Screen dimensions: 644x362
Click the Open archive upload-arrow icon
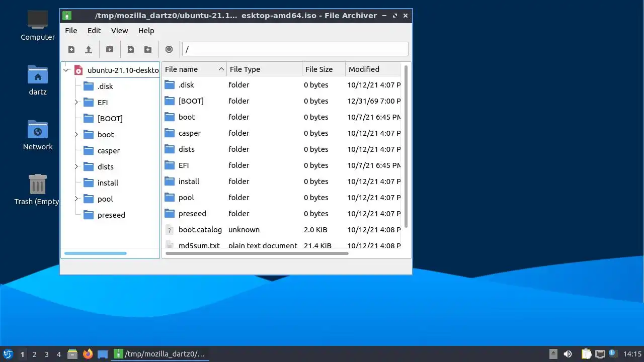pyautogui.click(x=89, y=49)
